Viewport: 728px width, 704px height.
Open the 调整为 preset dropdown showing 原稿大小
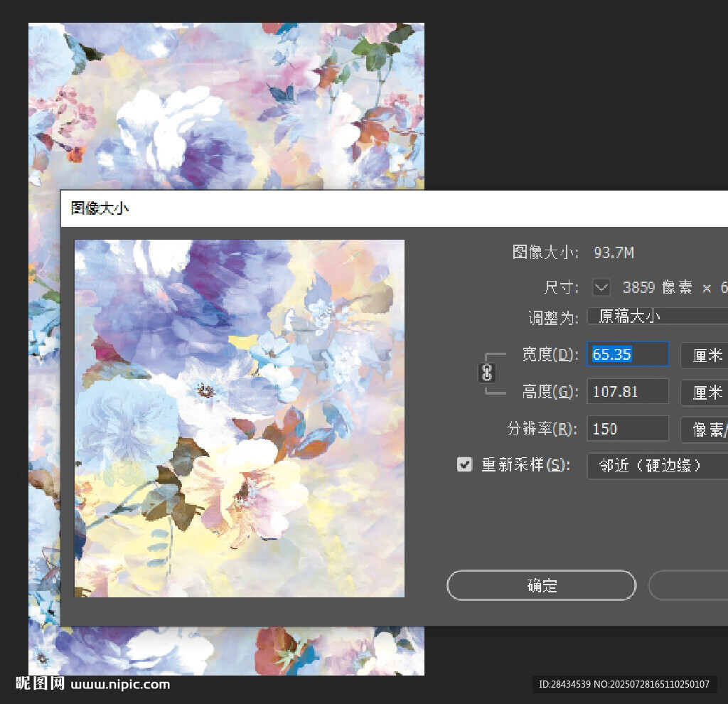pos(658,316)
